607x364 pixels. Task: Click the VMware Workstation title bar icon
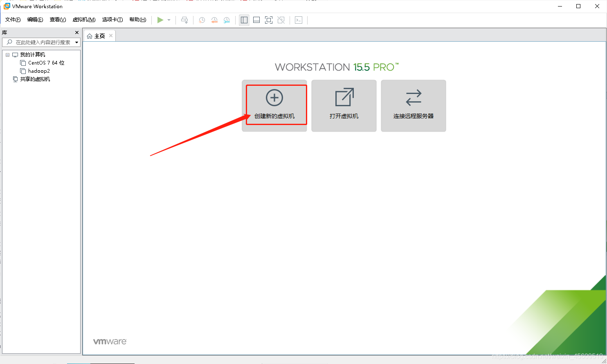(7, 6)
